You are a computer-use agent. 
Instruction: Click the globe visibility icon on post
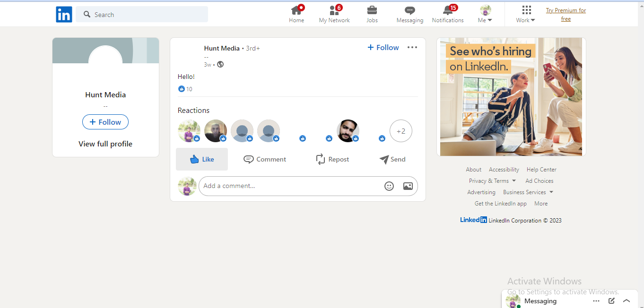click(x=220, y=64)
